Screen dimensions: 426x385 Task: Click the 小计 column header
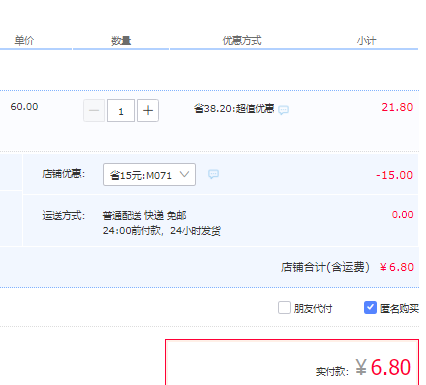(x=366, y=41)
